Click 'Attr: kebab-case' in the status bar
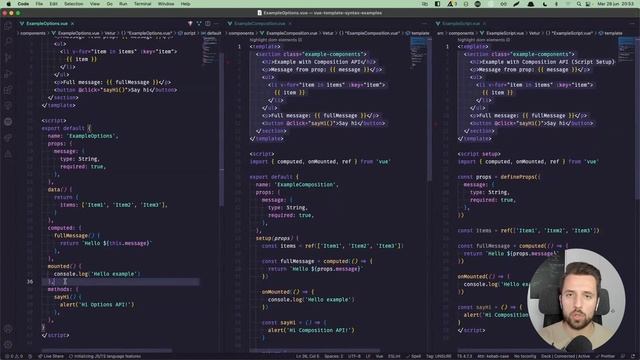Image resolution: width=640 pixels, height=360 pixels. 493,356
